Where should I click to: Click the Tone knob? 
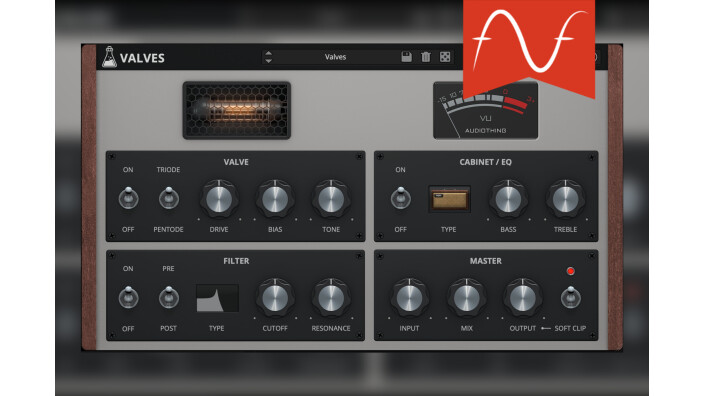pyautogui.click(x=331, y=199)
